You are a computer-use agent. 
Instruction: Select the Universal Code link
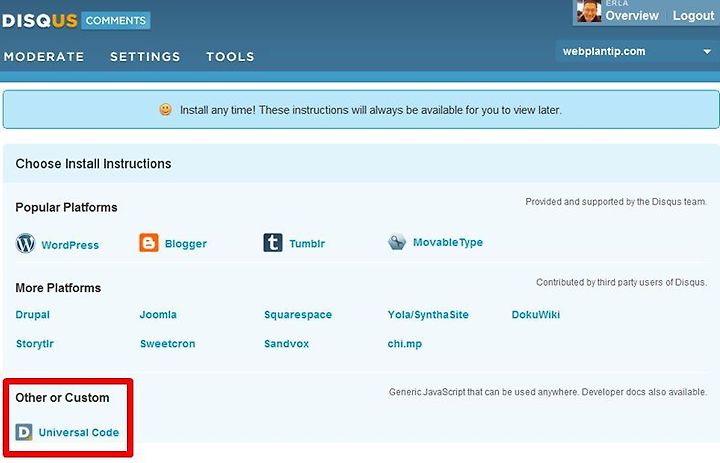click(79, 433)
